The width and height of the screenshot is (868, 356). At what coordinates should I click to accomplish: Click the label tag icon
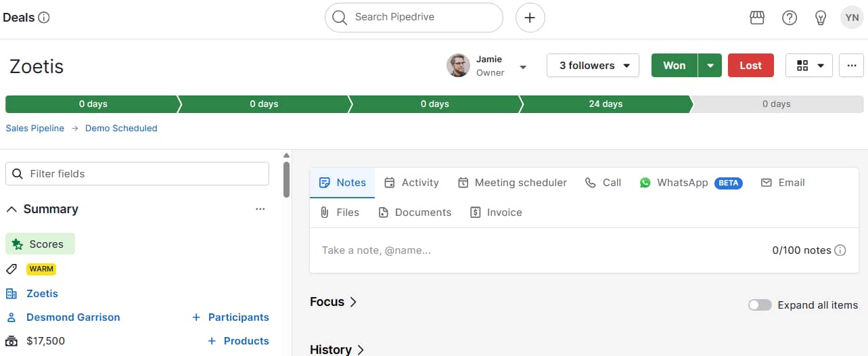[12, 269]
